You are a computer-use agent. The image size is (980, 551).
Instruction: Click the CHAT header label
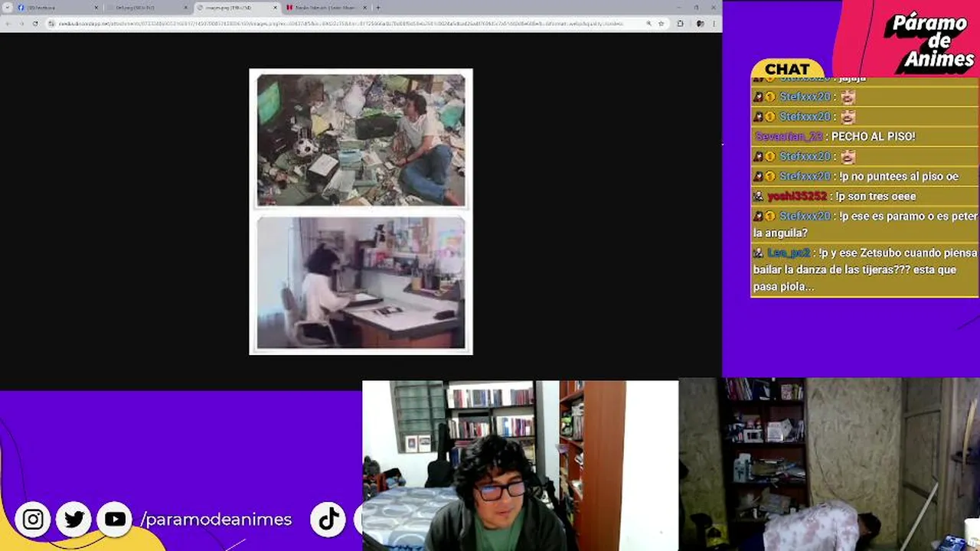point(787,69)
